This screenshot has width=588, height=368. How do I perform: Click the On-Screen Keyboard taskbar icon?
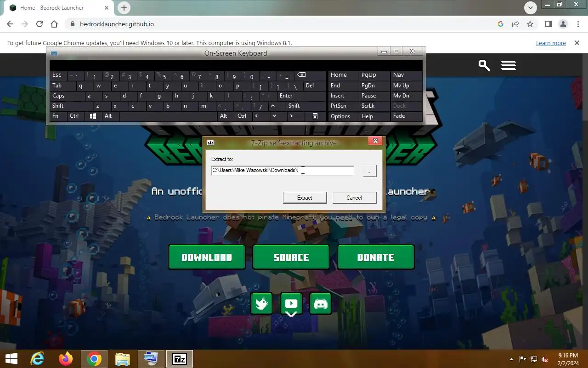pyautogui.click(x=151, y=359)
